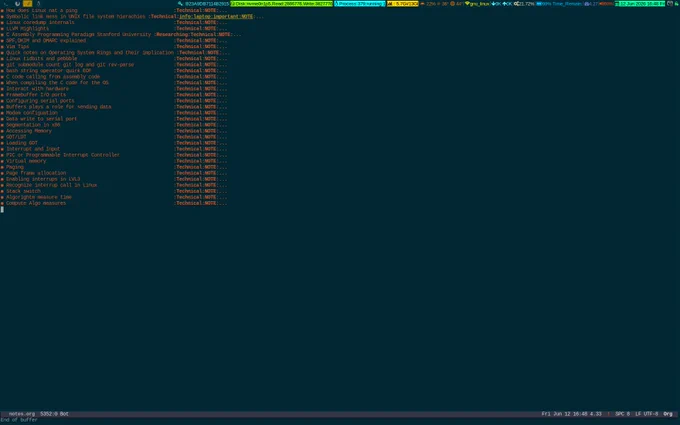This screenshot has height=425, width=680.
Task: Select "How does Linux nat a ping" heading
Action: [x=42, y=10]
